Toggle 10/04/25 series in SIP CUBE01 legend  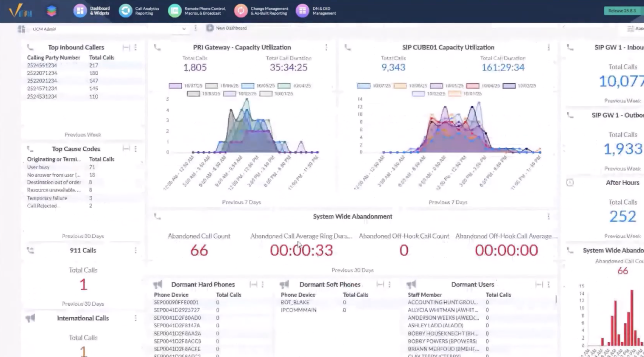pos(473,86)
